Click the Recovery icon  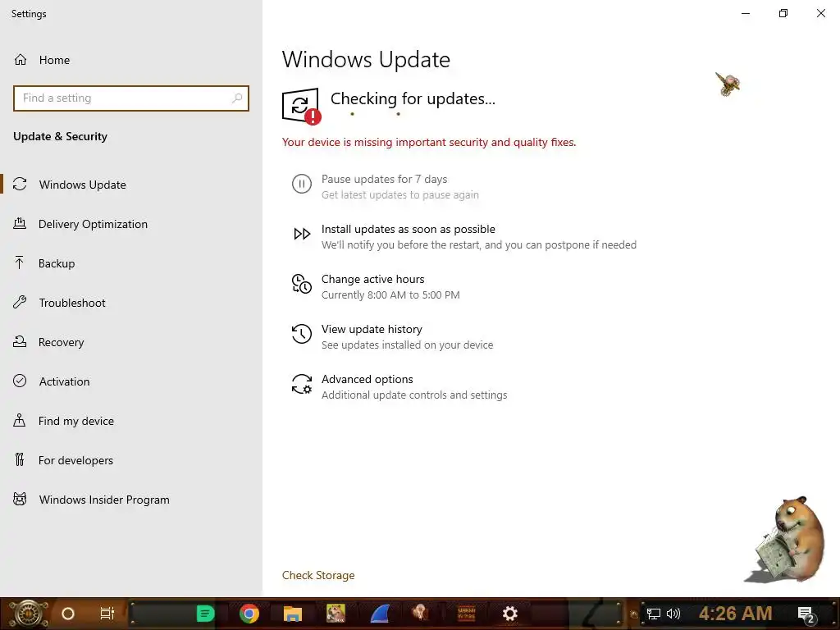tap(20, 341)
